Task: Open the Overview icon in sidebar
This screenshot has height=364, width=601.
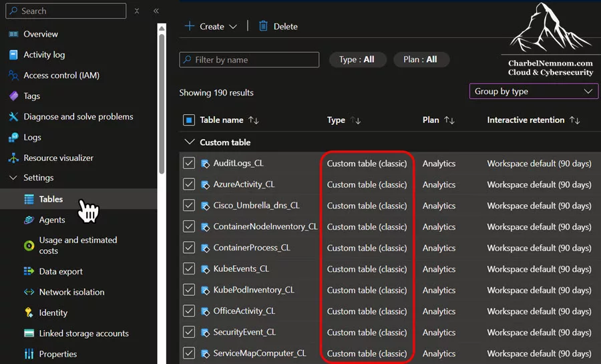Action: pyautogui.click(x=13, y=34)
